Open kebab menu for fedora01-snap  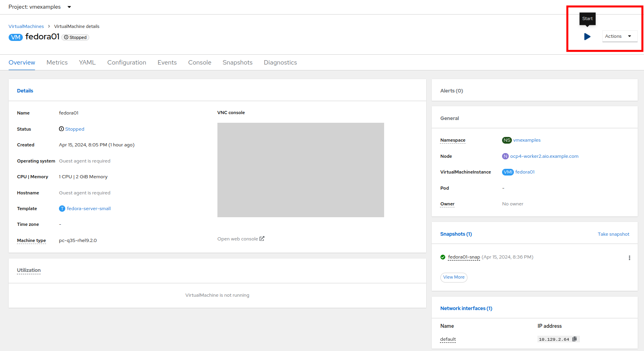click(629, 258)
